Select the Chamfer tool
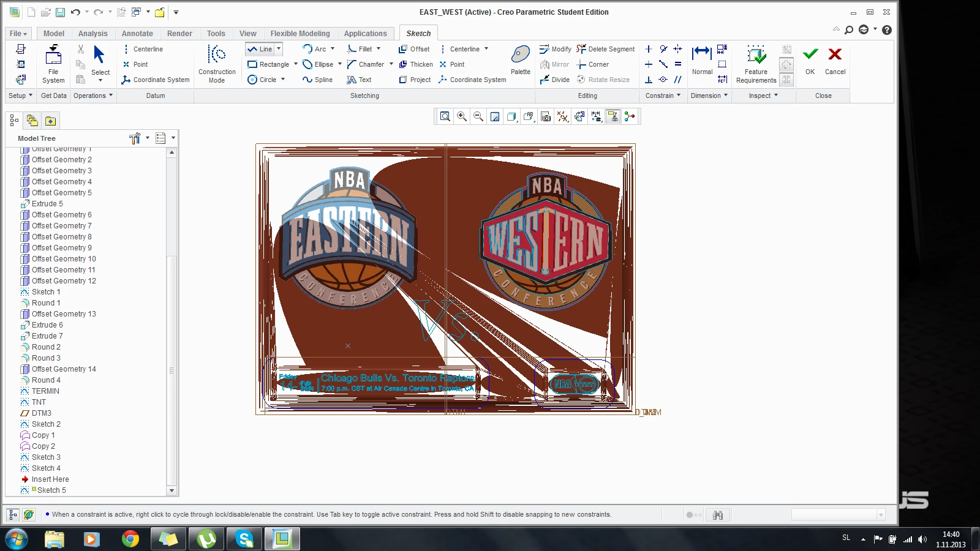Screen dimensions: 980x551 click(366, 64)
